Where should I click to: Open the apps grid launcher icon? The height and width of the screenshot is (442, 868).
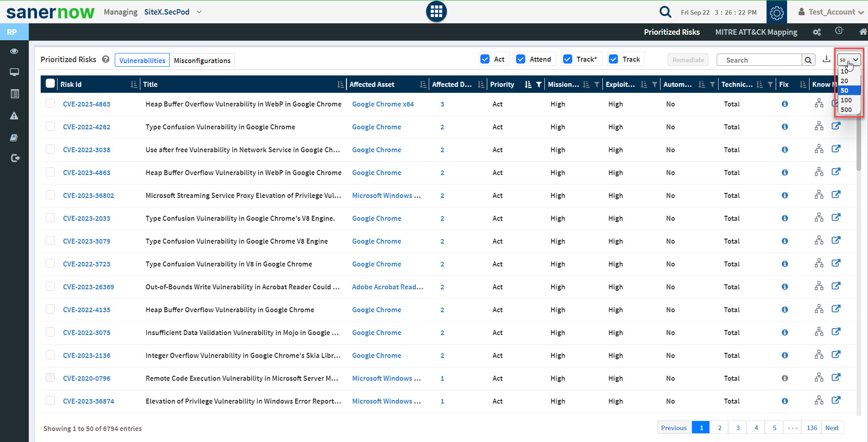(x=436, y=11)
